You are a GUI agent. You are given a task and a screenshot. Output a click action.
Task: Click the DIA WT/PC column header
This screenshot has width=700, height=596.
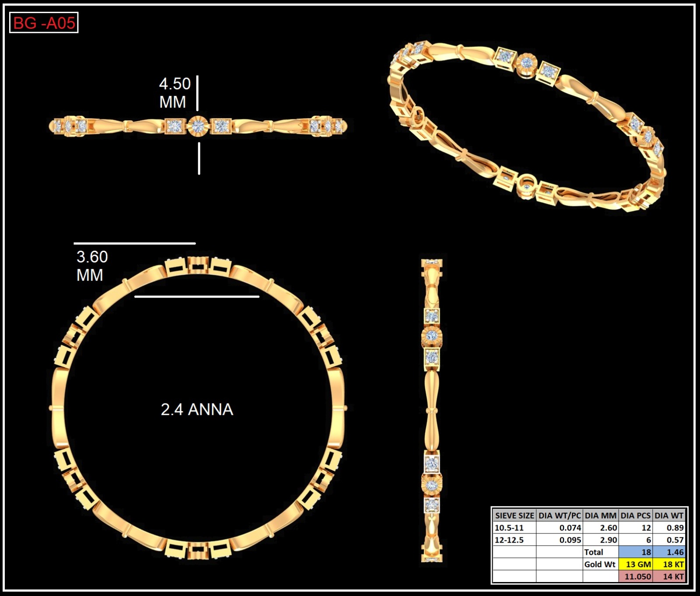pos(560,515)
